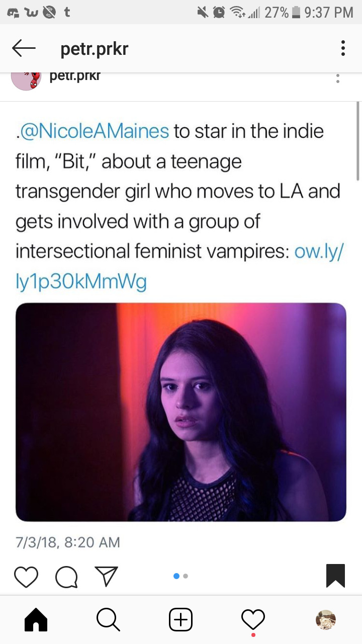362x644 pixels.
Task: Open comments with speech bubble icon
Action: 66,577
